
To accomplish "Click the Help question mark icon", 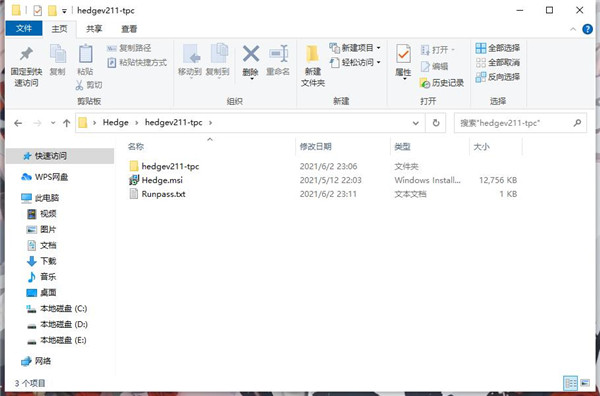I will pyautogui.click(x=587, y=29).
